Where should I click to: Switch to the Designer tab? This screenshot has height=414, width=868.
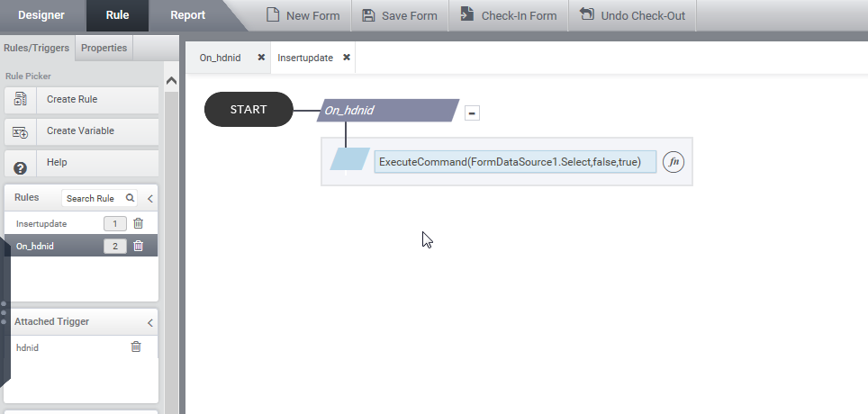[x=41, y=15]
